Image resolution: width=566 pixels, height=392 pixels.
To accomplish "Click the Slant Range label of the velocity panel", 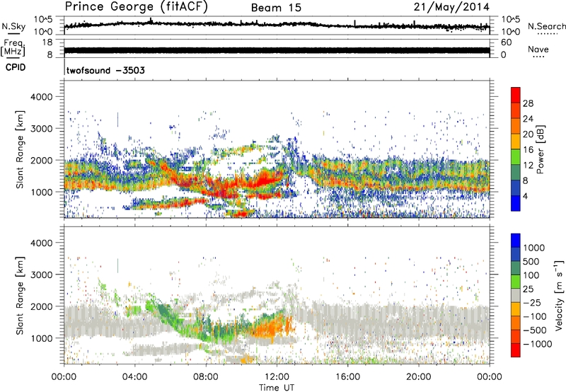I will pos(20,295).
